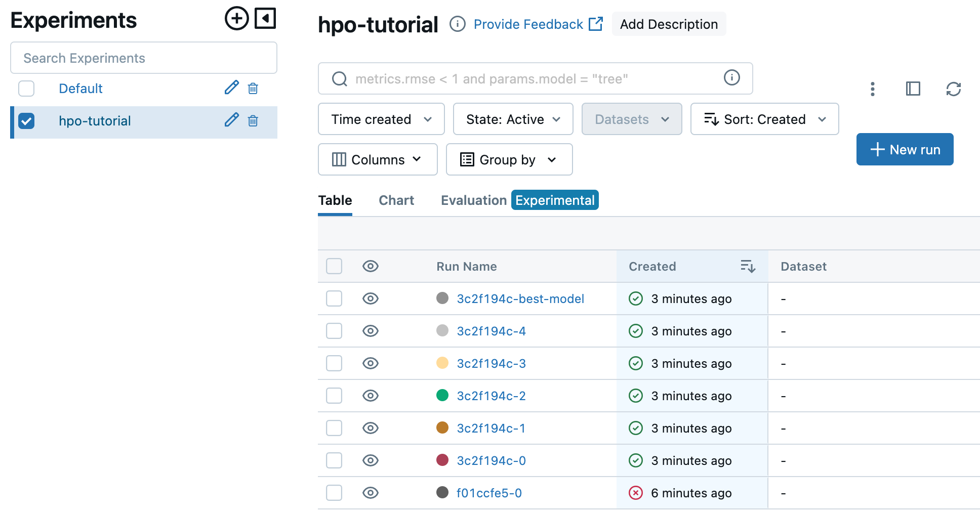The height and width of the screenshot is (514, 980).
Task: Click finished status icon for 3c2f194c-3
Action: pos(636,363)
